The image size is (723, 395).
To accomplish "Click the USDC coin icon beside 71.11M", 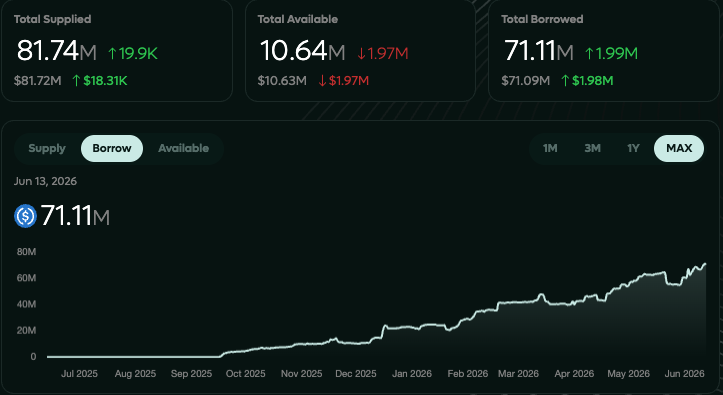I will coord(25,216).
